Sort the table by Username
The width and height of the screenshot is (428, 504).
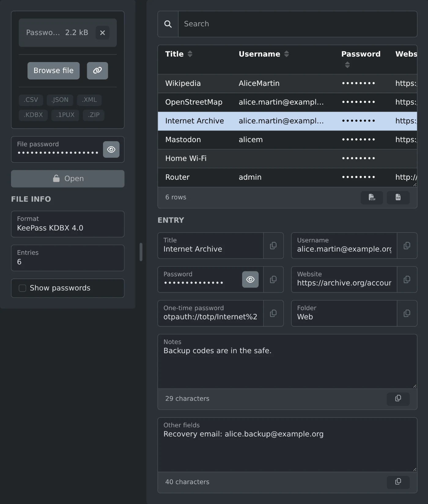(x=286, y=54)
